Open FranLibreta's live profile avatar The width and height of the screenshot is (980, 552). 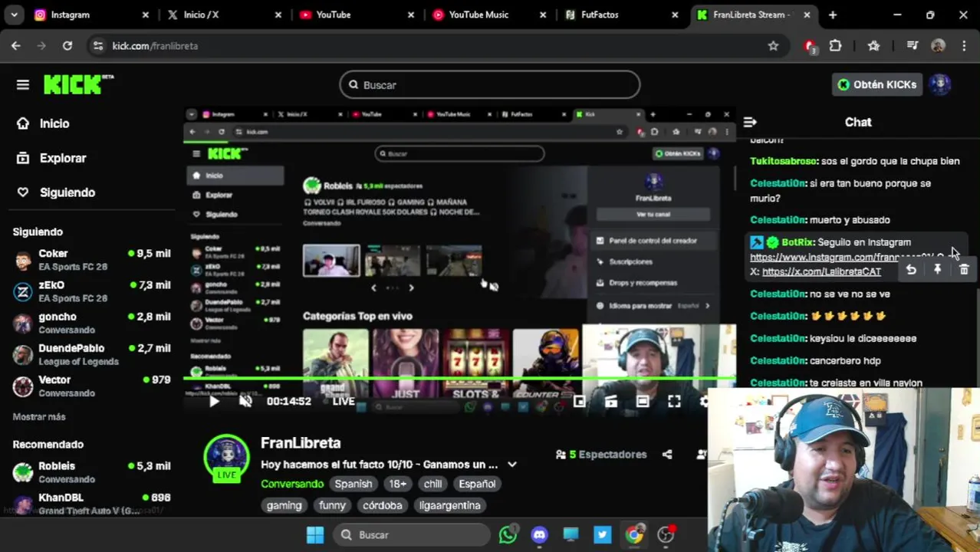pyautogui.click(x=226, y=457)
